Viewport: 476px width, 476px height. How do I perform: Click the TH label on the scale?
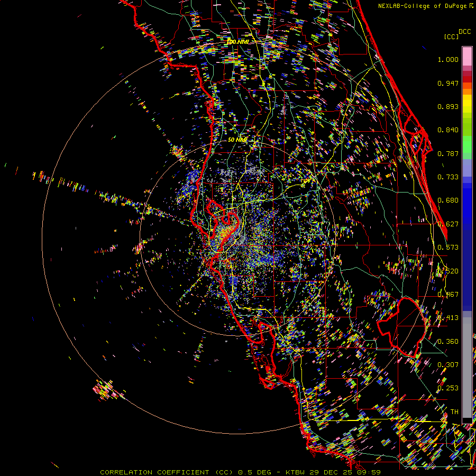point(454,411)
